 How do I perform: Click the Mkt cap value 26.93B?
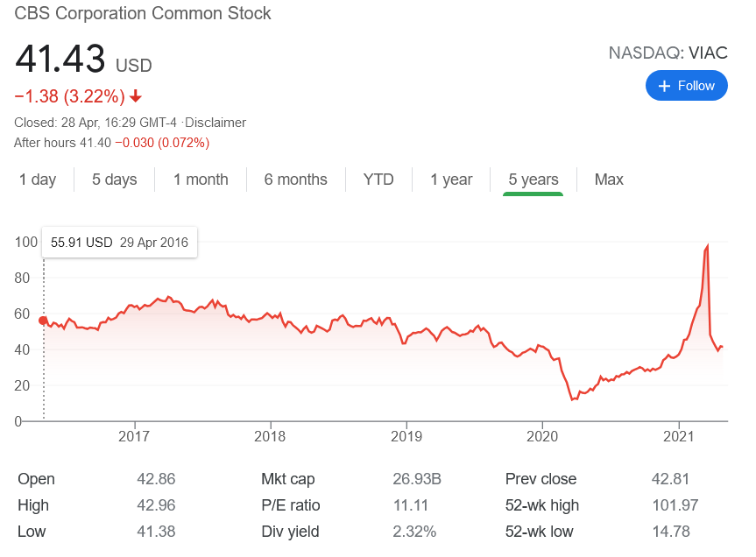pyautogui.click(x=415, y=479)
